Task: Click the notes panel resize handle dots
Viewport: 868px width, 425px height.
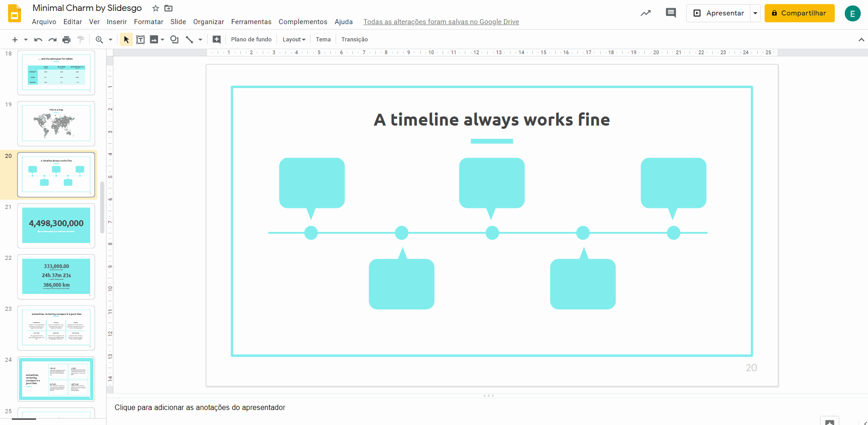Action: click(488, 395)
